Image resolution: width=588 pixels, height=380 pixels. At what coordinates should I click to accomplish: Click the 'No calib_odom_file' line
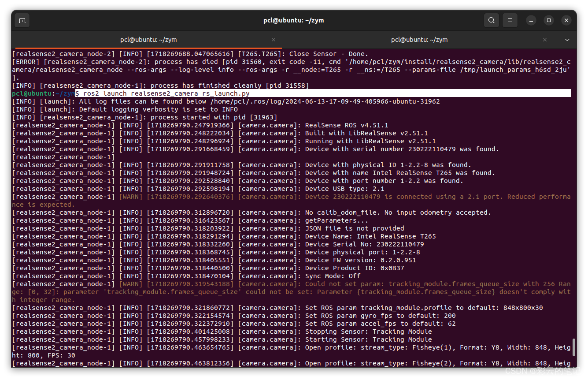click(x=251, y=212)
